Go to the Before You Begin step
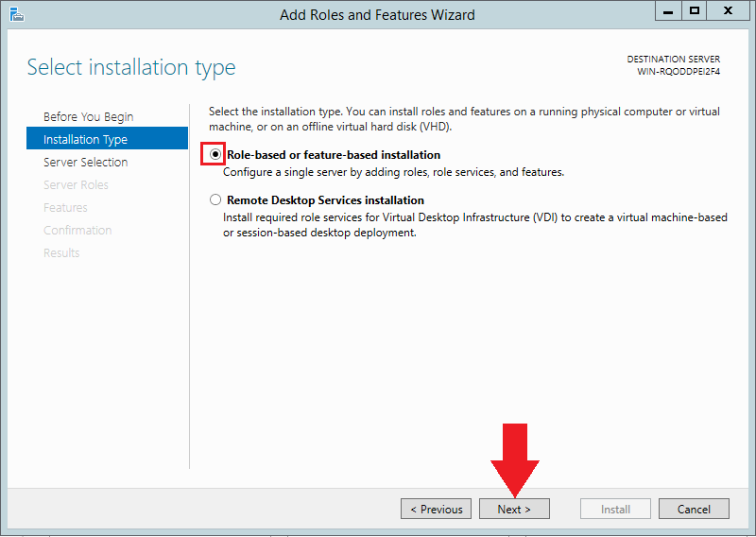756x537 pixels. (x=88, y=116)
